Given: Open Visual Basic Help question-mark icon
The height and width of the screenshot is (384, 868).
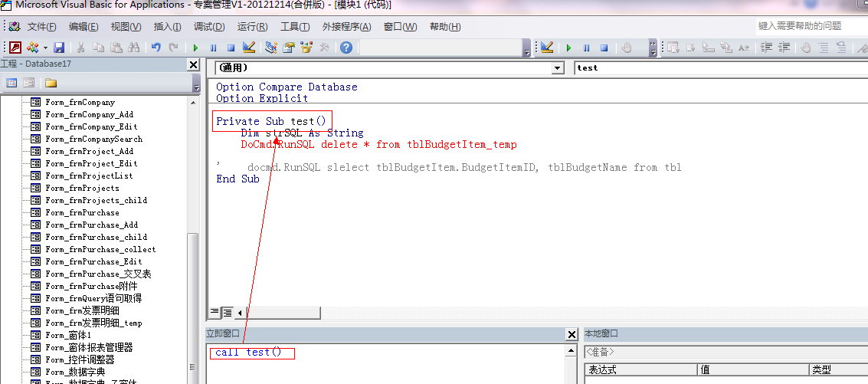Looking at the screenshot, I should pyautogui.click(x=346, y=48).
